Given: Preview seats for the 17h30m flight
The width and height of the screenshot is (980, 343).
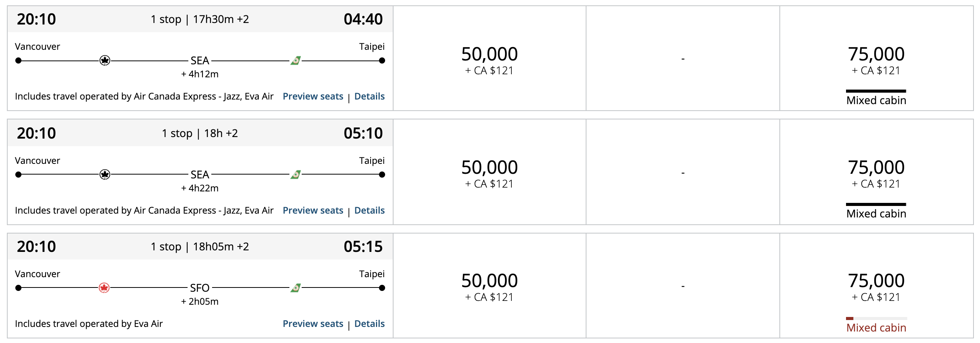Looking at the screenshot, I should [313, 96].
